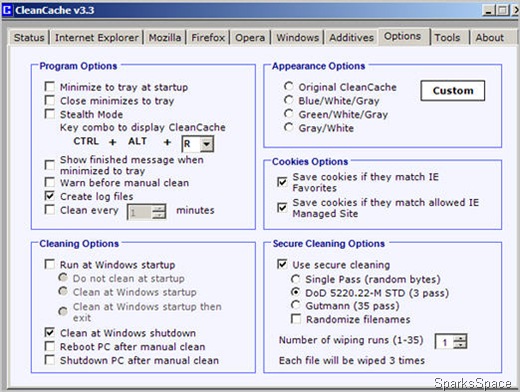Enable the Clean every checkbox

tap(50, 210)
